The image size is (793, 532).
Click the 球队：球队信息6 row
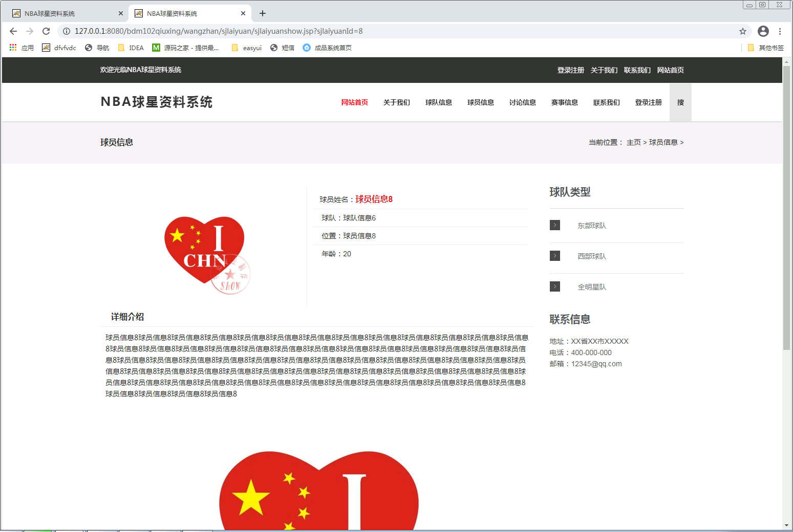tap(421, 218)
